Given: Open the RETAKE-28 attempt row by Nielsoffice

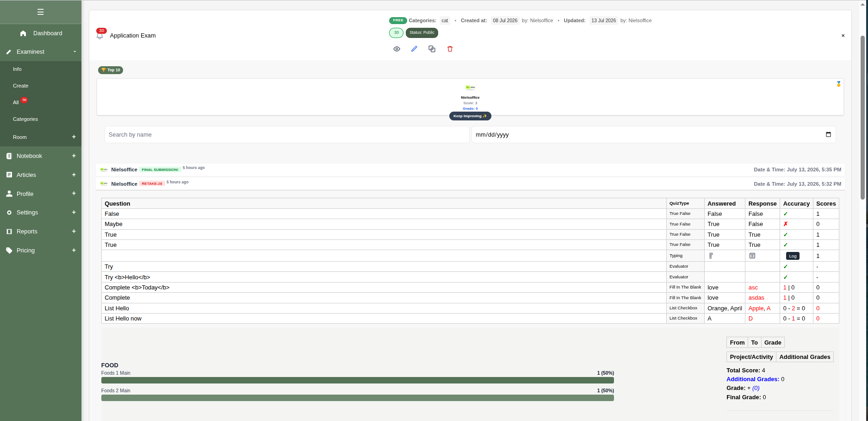Looking at the screenshot, I should tap(471, 184).
